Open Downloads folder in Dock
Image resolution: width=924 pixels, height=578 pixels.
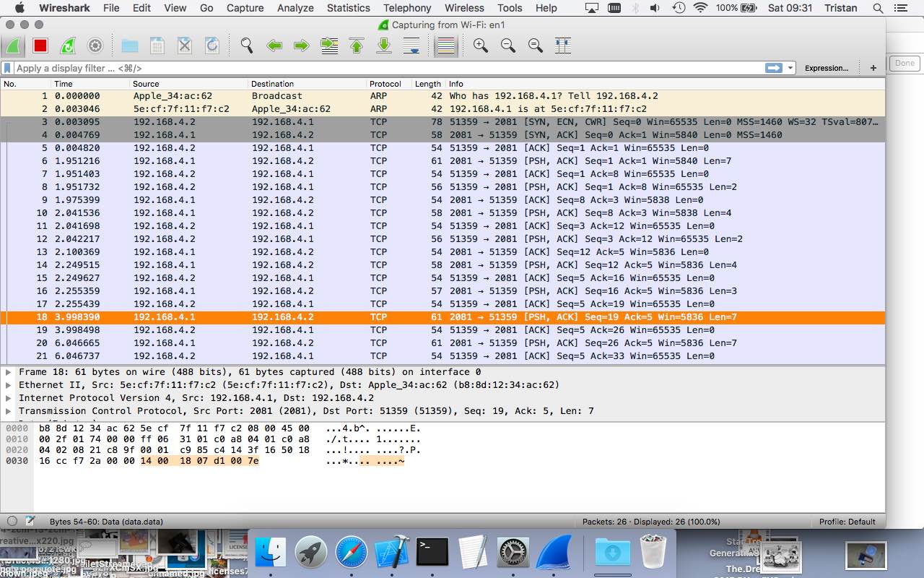[x=613, y=553]
